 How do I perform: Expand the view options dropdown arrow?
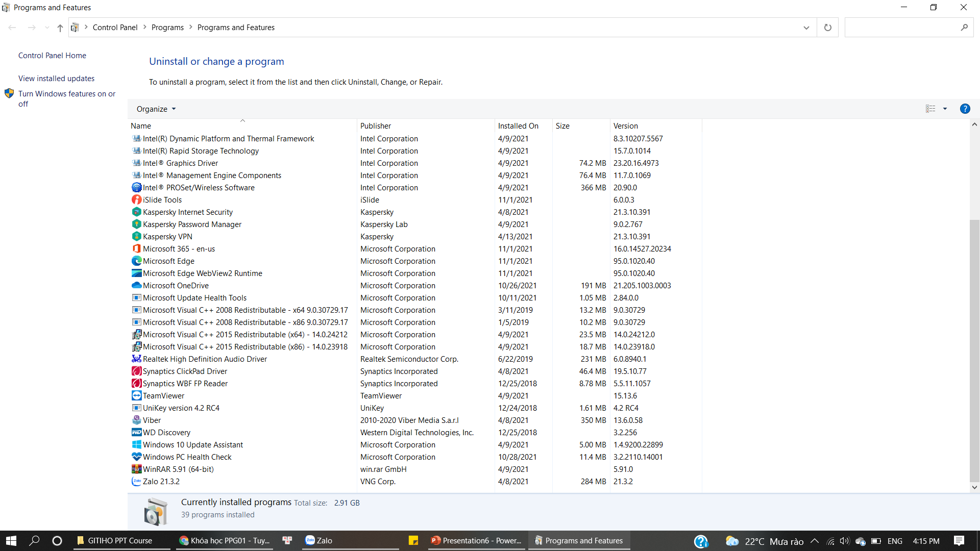pos(945,109)
